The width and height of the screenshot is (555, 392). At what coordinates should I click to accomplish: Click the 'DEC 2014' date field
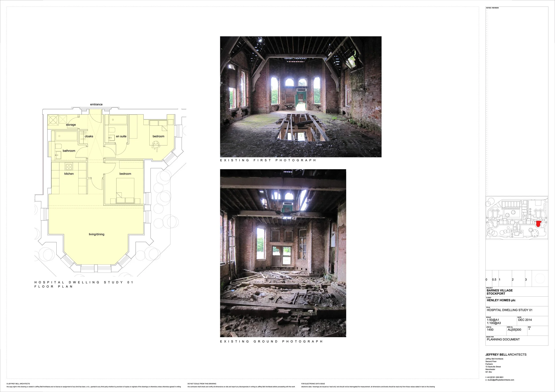click(525, 320)
